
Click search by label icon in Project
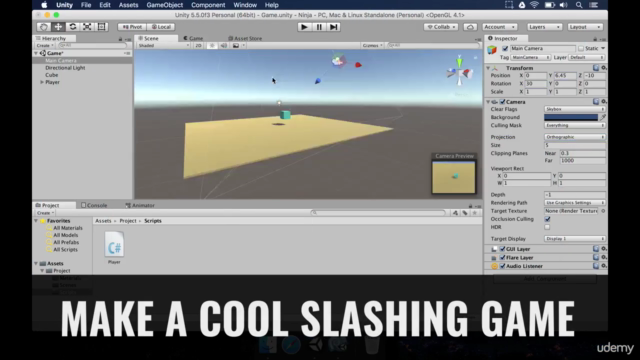point(465,213)
